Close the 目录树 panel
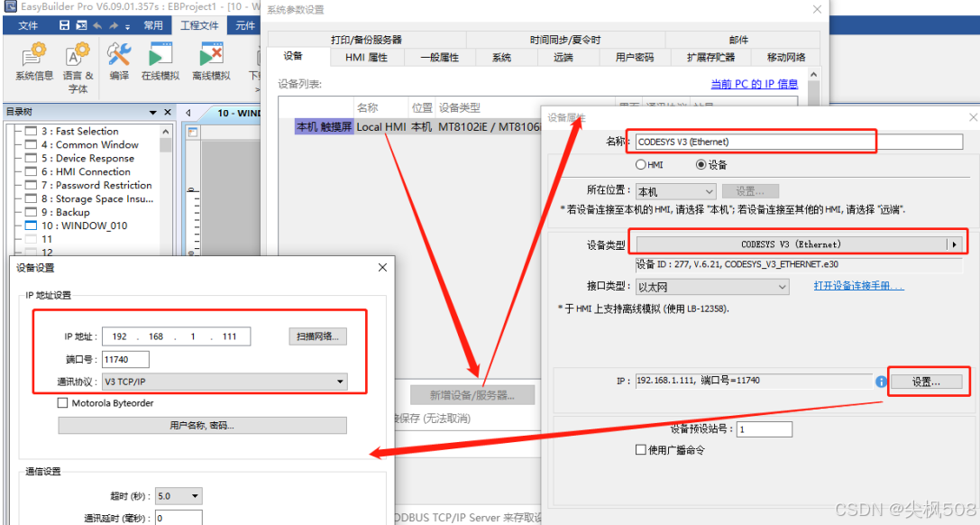This screenshot has width=980, height=525. (168, 112)
